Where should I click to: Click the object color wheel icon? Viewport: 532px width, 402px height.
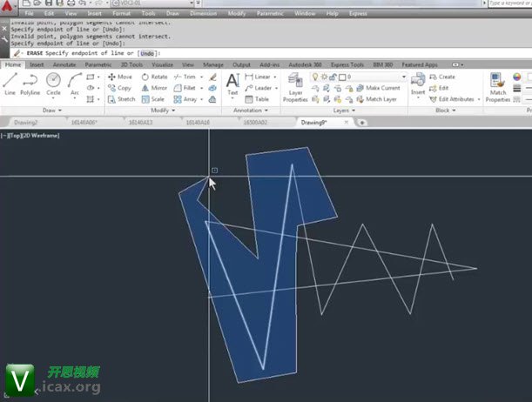516,77
